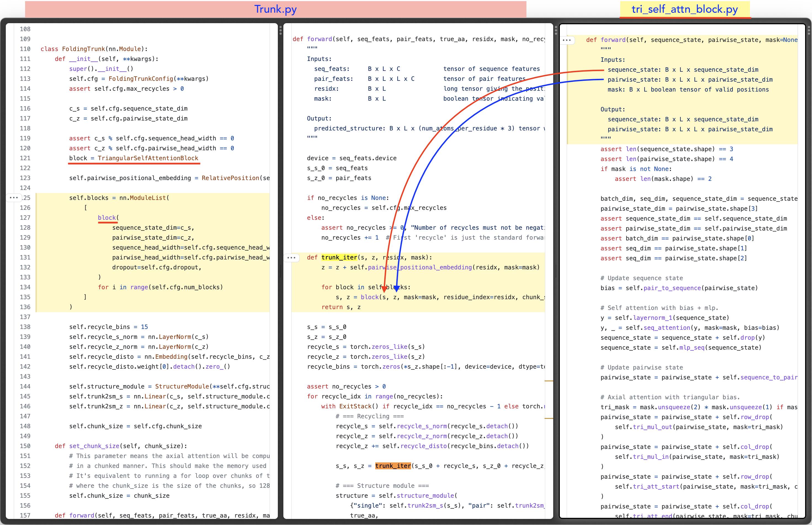Click 'mask: B x L boolean tensor' docstring line
Image resolution: width=812 pixels, height=525 pixels.
tap(688, 90)
